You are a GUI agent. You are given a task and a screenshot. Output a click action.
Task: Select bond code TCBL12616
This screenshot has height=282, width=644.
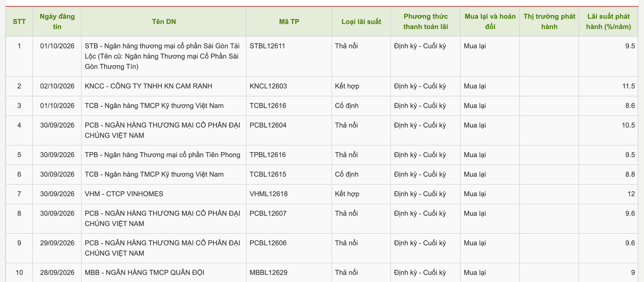[x=268, y=106]
